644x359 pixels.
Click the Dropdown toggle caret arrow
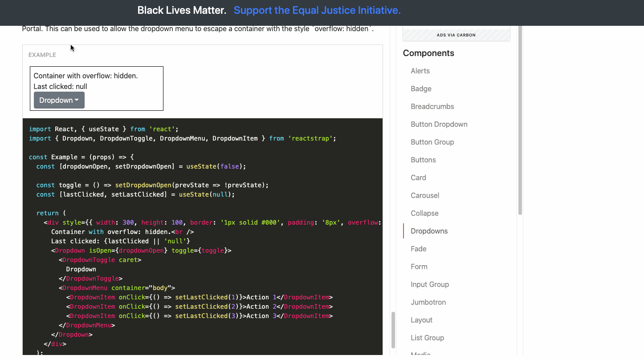pos(77,100)
